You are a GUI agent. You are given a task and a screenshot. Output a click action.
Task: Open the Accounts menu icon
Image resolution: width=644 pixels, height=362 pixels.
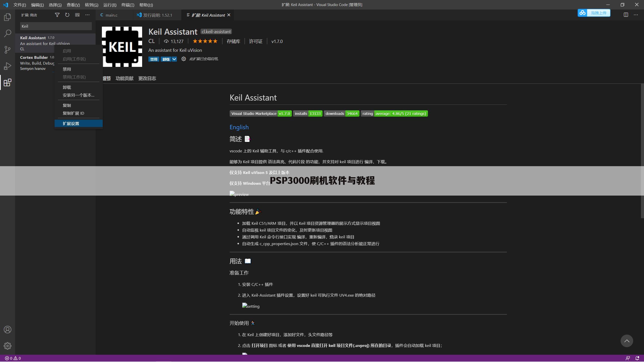coord(8,330)
